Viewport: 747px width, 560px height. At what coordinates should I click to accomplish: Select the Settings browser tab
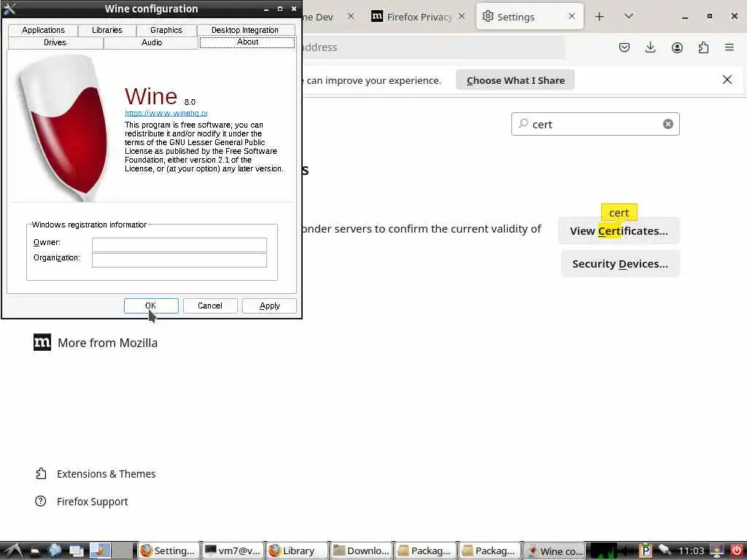[x=530, y=17]
